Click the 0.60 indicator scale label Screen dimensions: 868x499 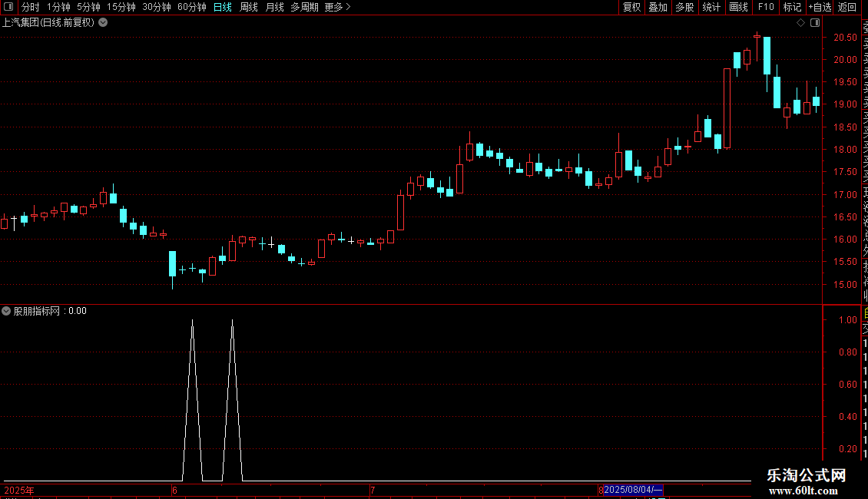[x=848, y=385]
